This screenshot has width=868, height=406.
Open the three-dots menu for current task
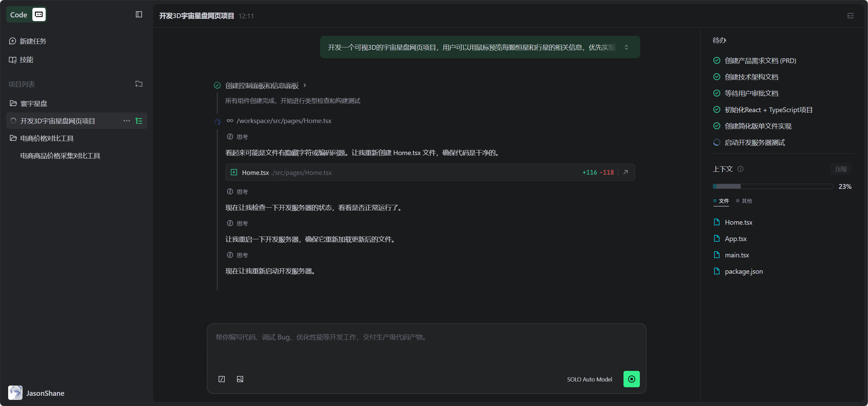pos(127,121)
